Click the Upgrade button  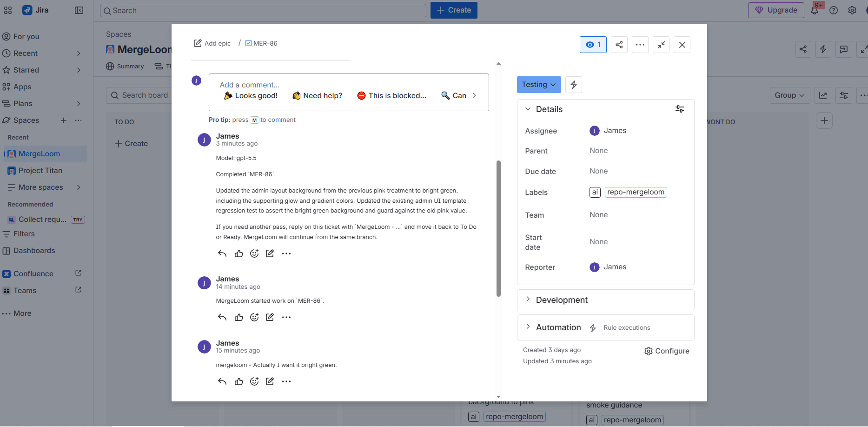776,10
